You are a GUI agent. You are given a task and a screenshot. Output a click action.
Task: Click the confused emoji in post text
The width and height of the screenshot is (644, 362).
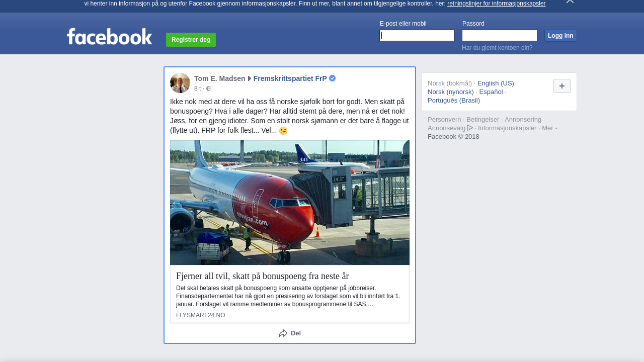coord(283,131)
